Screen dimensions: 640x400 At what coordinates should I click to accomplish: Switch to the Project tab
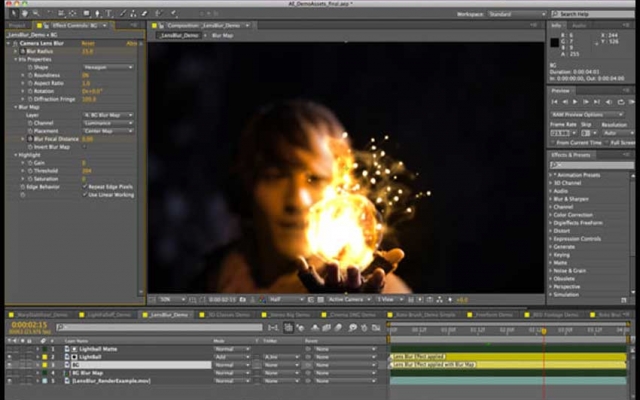click(x=17, y=26)
